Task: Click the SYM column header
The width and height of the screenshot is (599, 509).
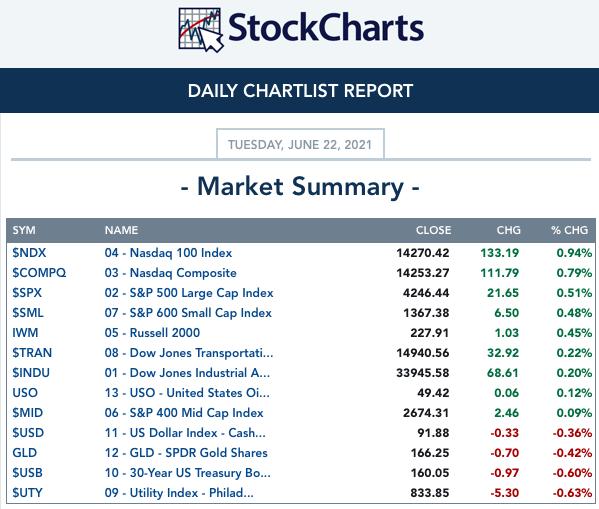Action: click(x=24, y=230)
